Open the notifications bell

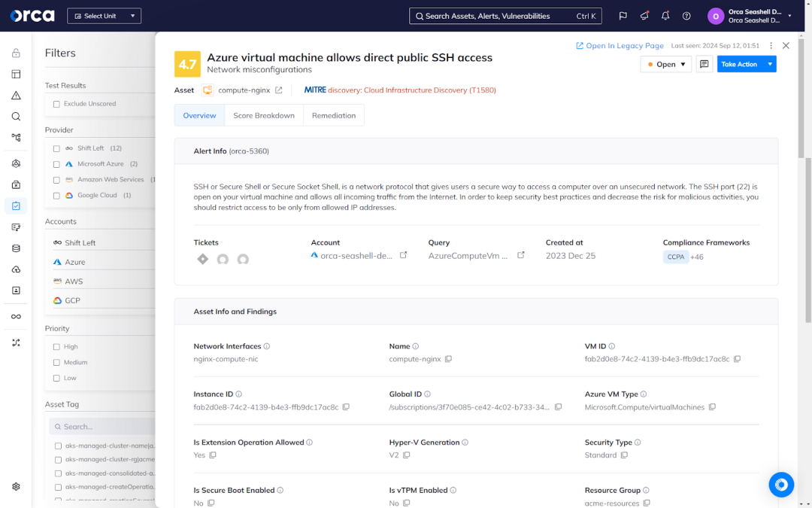[665, 16]
